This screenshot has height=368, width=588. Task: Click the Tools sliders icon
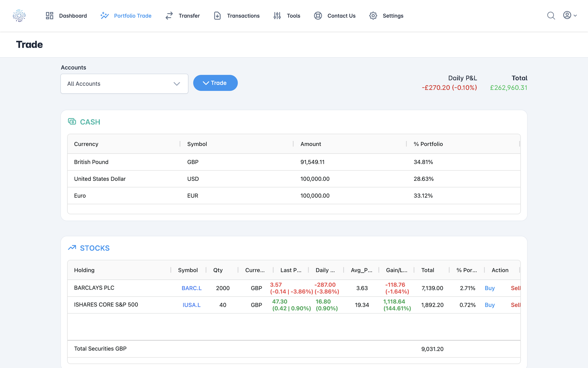277,16
